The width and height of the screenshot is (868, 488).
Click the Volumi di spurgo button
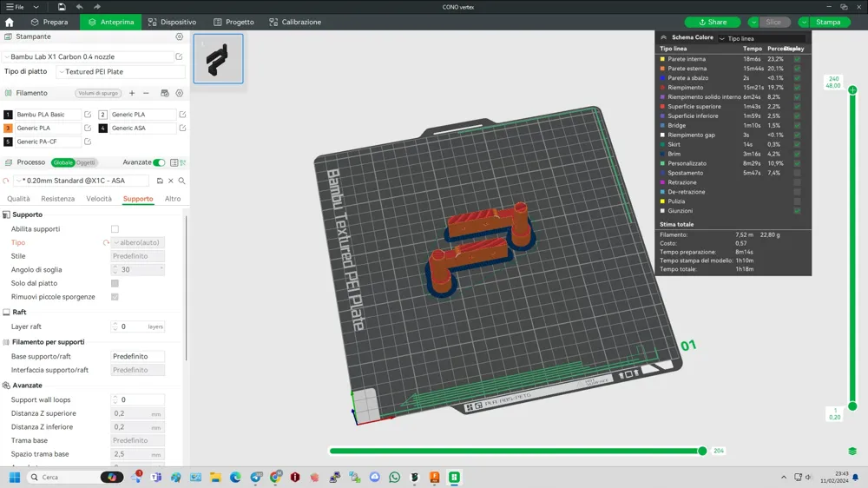pyautogui.click(x=98, y=93)
